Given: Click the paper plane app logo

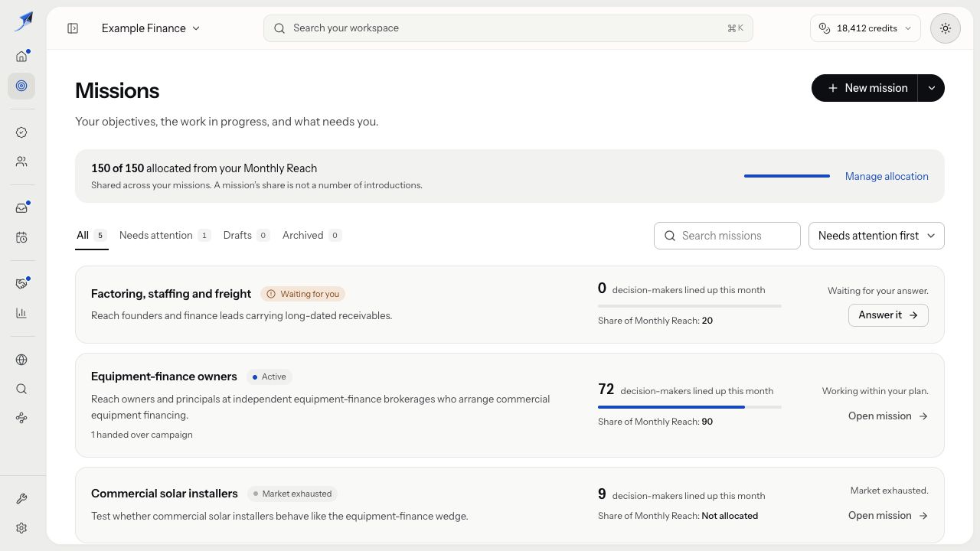Looking at the screenshot, I should tap(23, 21).
